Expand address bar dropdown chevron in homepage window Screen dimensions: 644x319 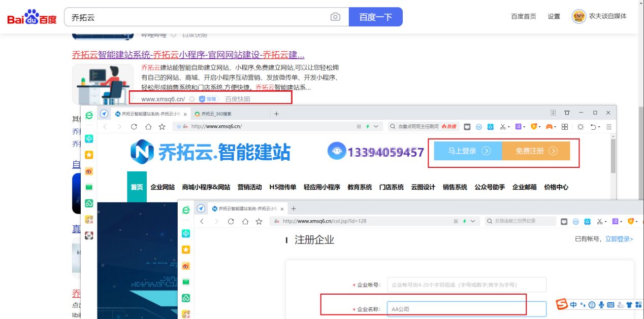coord(376,127)
